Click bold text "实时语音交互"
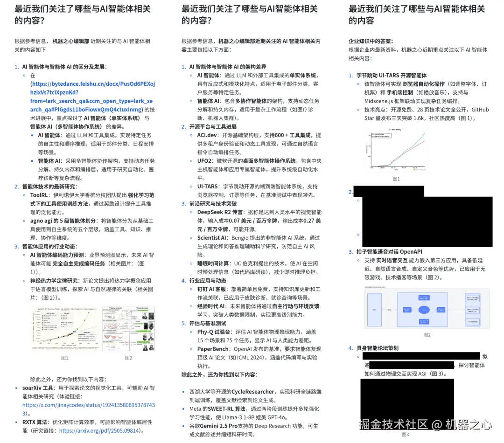Screen dimensions: 504x443 click(392, 261)
